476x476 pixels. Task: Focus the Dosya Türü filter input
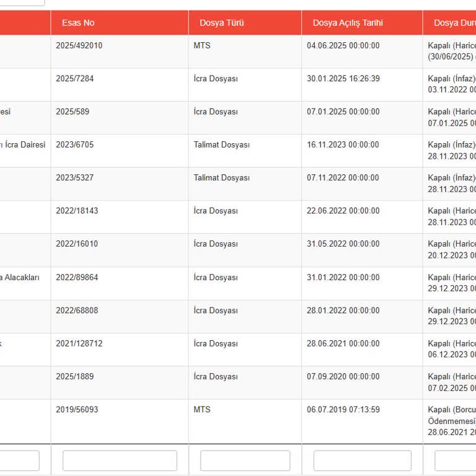(245, 461)
